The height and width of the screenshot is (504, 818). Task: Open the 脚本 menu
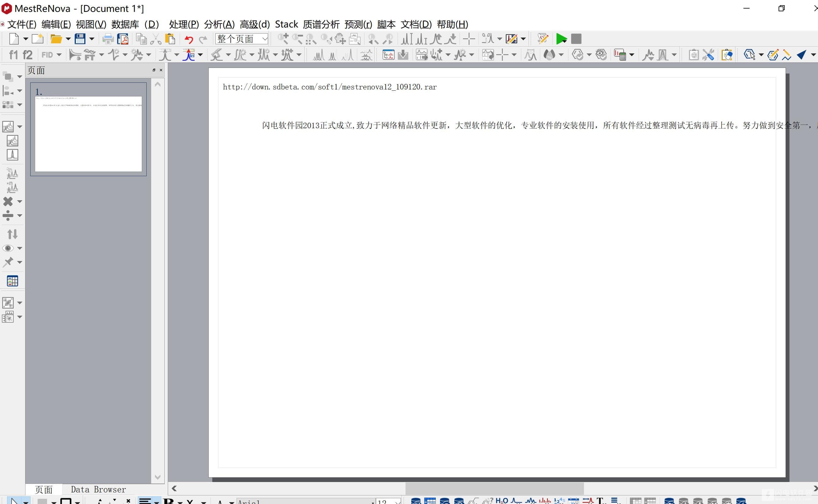pos(386,24)
